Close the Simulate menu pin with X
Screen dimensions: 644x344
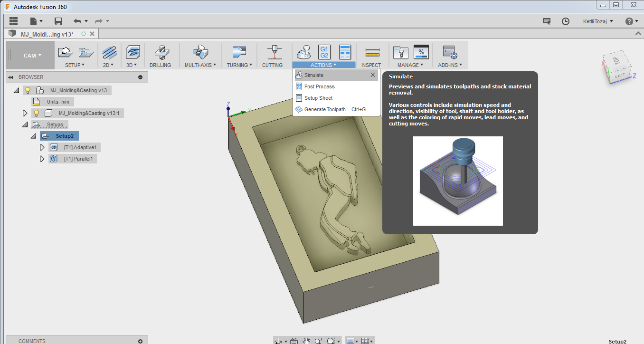point(373,75)
